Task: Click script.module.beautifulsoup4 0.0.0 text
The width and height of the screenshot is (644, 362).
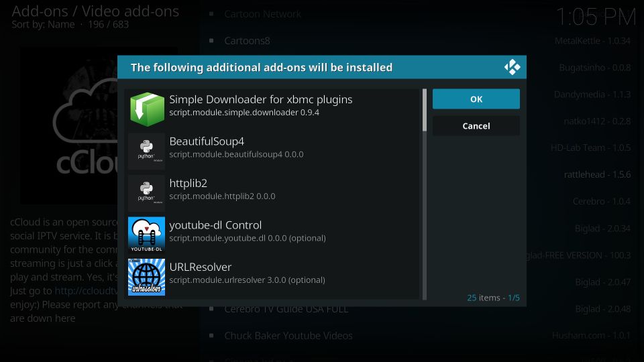Action: (236, 154)
